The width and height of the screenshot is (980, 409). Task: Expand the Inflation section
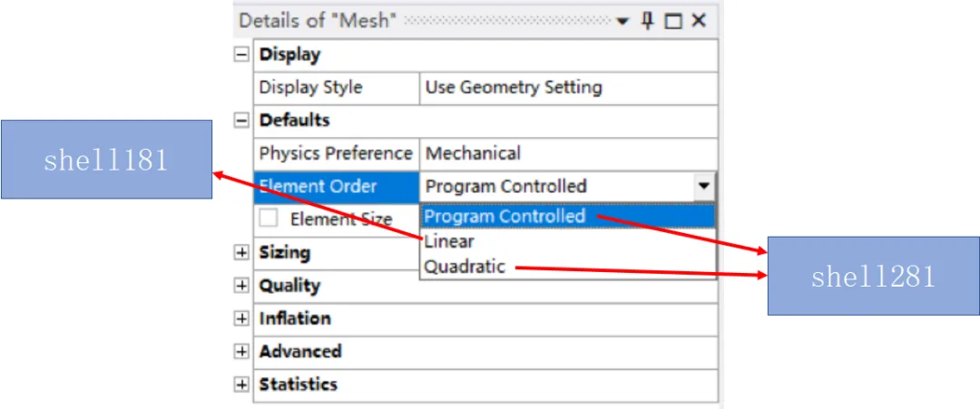pyautogui.click(x=240, y=318)
